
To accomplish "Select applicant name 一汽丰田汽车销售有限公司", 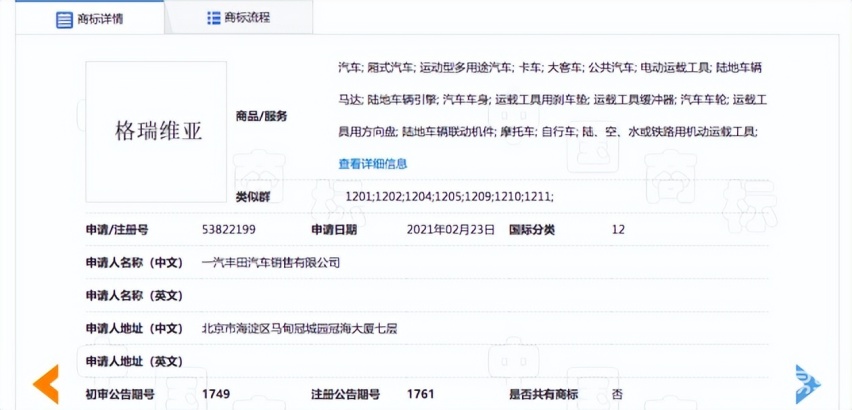I will click(271, 263).
